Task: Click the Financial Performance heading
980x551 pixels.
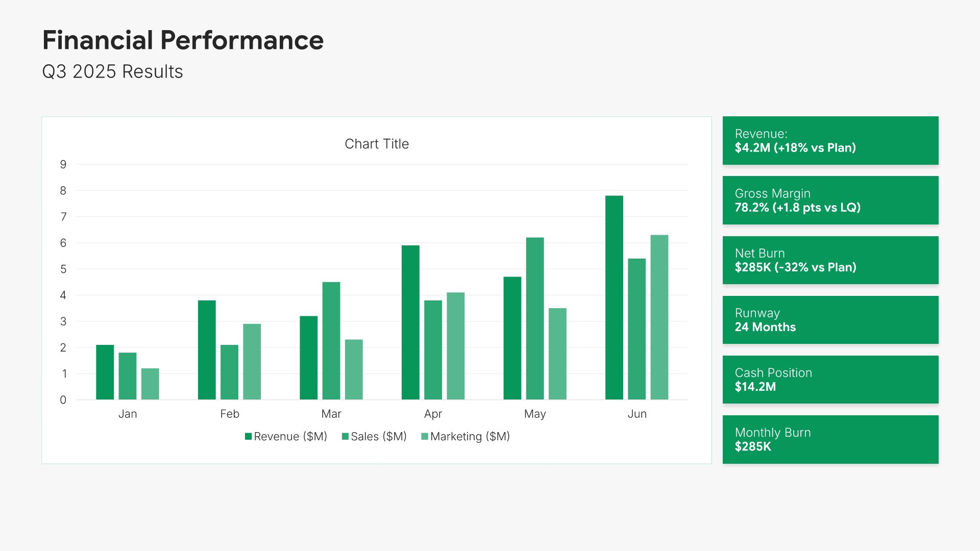Action: click(x=183, y=40)
